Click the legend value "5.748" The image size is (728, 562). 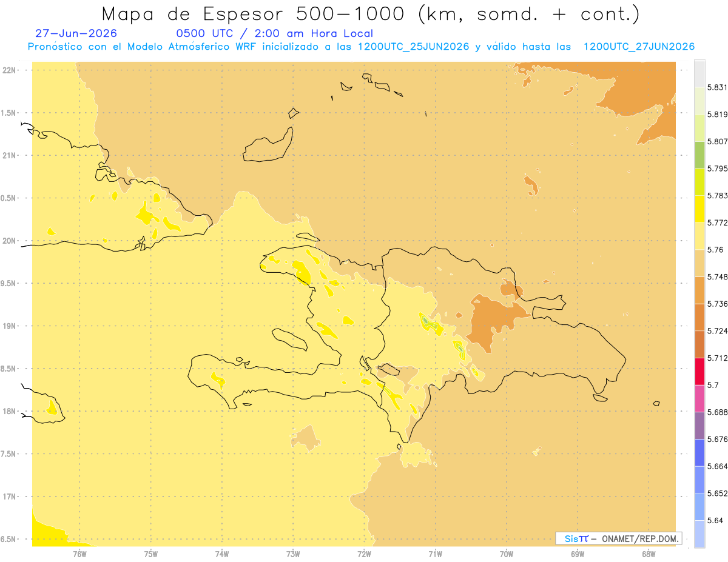(718, 276)
